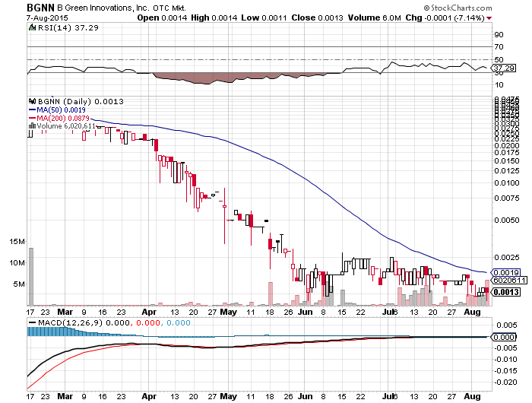Screen dimensions: 532x403
Task: Click price axis label 0.0025
Action: click(507, 257)
